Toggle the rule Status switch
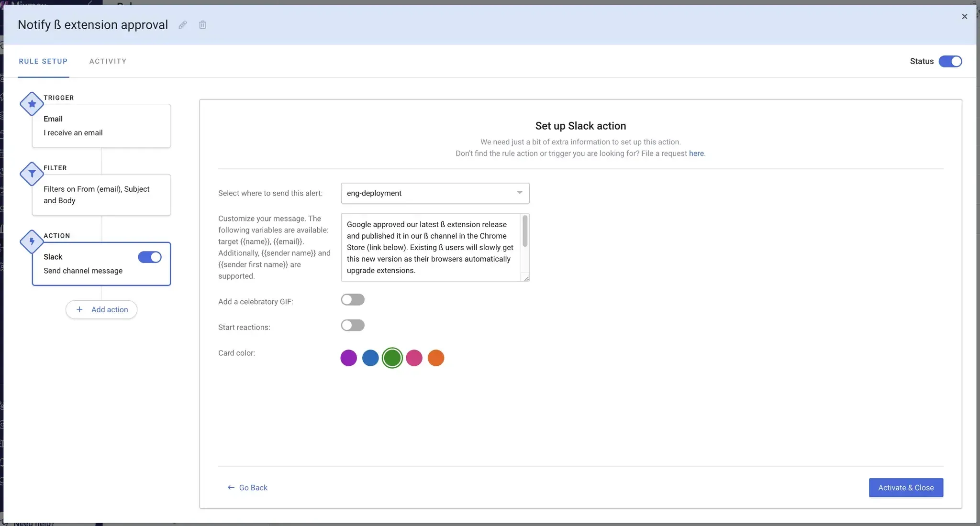 950,61
